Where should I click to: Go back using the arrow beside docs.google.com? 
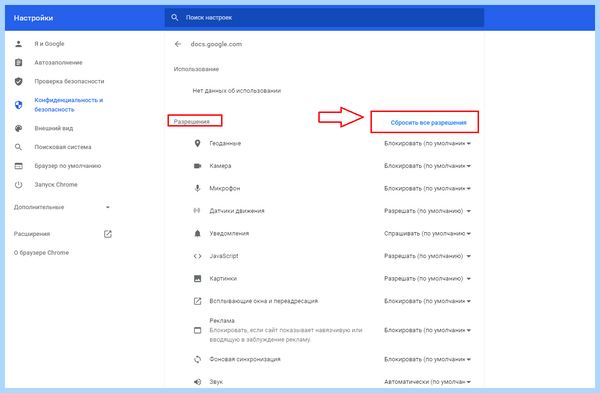tap(178, 44)
